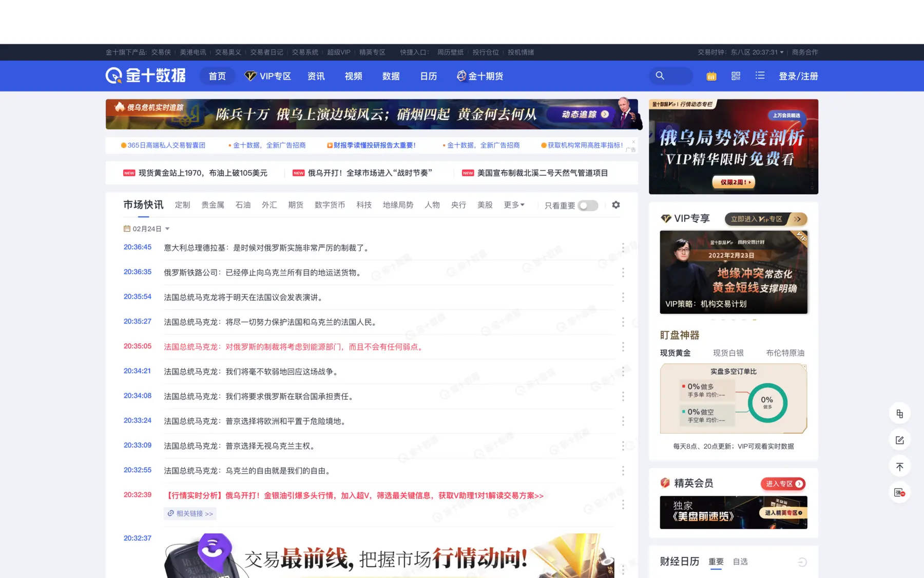Expand the 更多 category dropdown
924x578 pixels.
coord(514,205)
